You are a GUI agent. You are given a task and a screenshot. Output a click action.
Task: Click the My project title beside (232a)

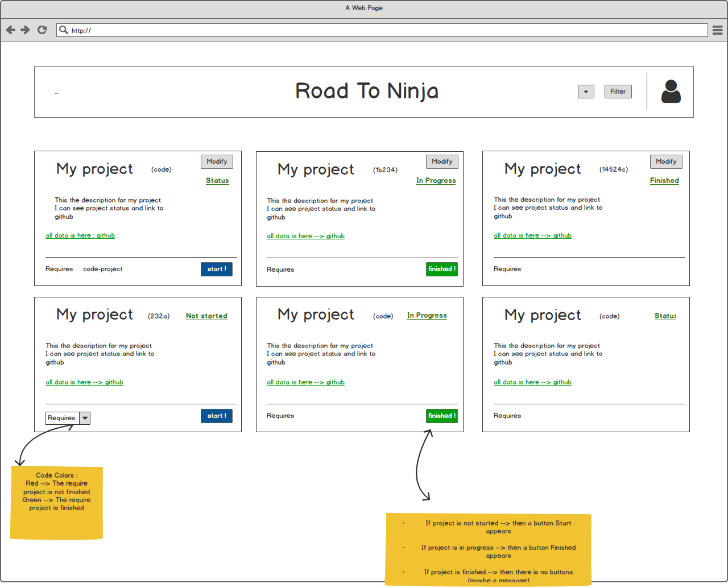point(94,314)
